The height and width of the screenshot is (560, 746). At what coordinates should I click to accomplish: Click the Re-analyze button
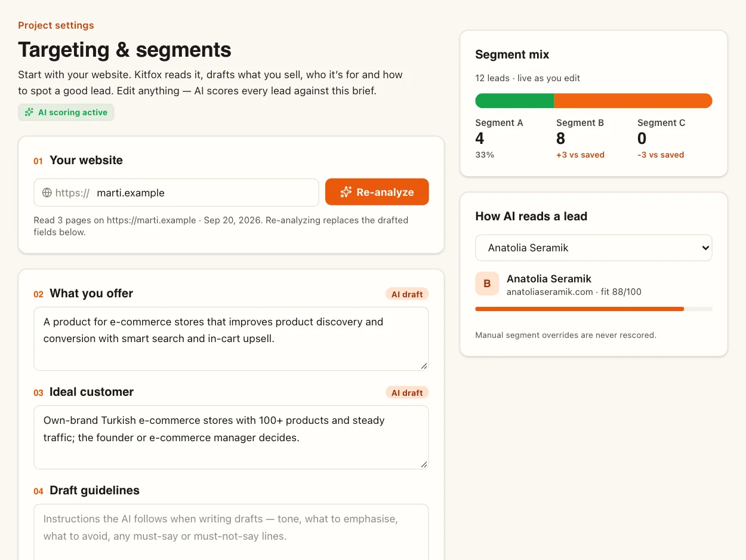point(377,192)
